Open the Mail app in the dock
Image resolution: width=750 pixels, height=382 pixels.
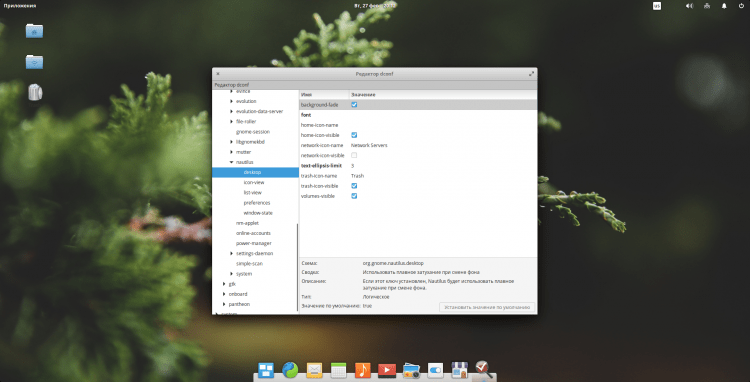[314, 370]
